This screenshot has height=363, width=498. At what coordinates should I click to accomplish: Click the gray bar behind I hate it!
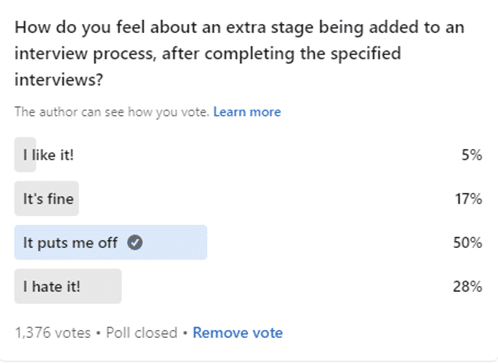pos(68,286)
